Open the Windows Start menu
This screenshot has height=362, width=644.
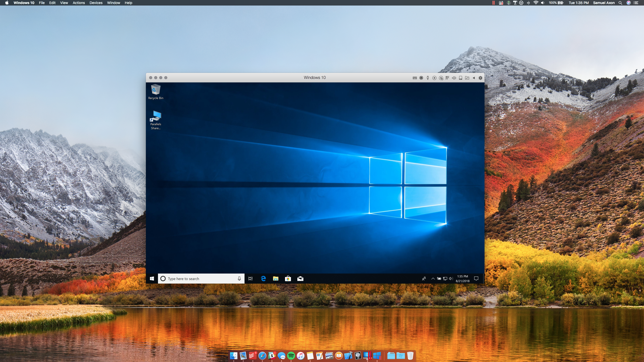click(152, 279)
